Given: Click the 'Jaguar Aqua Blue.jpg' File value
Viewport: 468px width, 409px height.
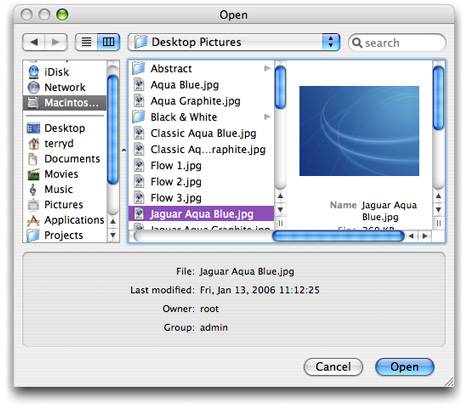Looking at the screenshot, I should point(247,271).
